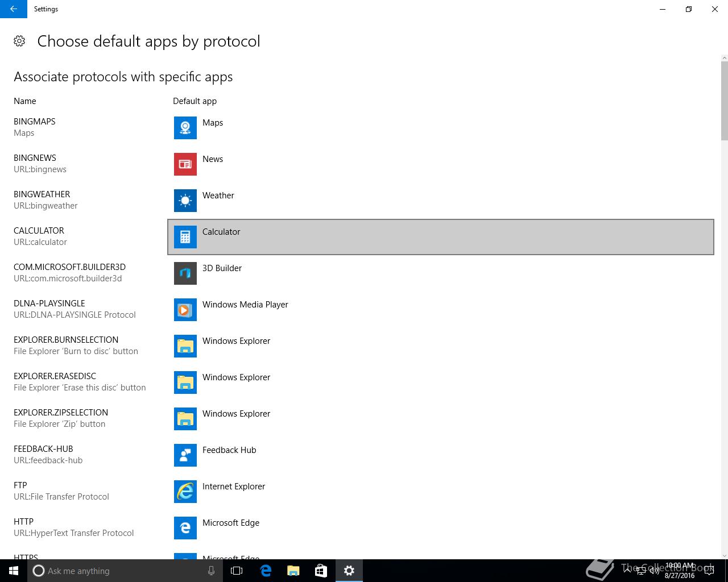
Task: Click the scrollbar up arrow
Action: [x=724, y=57]
